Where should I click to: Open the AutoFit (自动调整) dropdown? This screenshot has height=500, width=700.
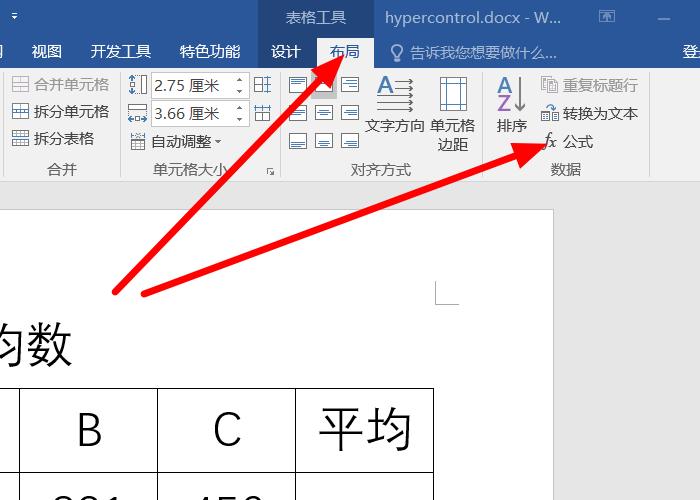175,142
